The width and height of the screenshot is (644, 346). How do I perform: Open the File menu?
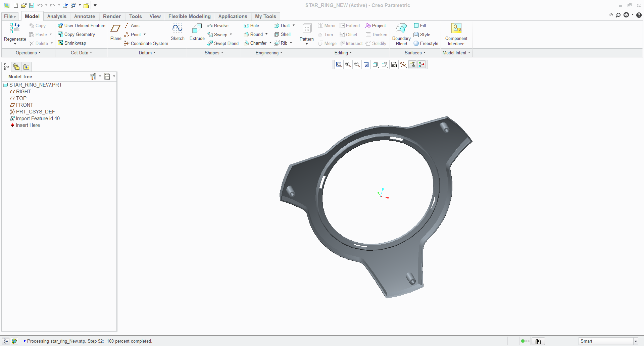pos(10,16)
